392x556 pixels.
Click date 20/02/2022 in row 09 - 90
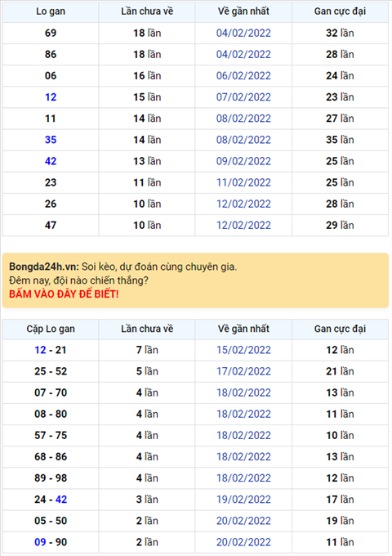tap(243, 542)
